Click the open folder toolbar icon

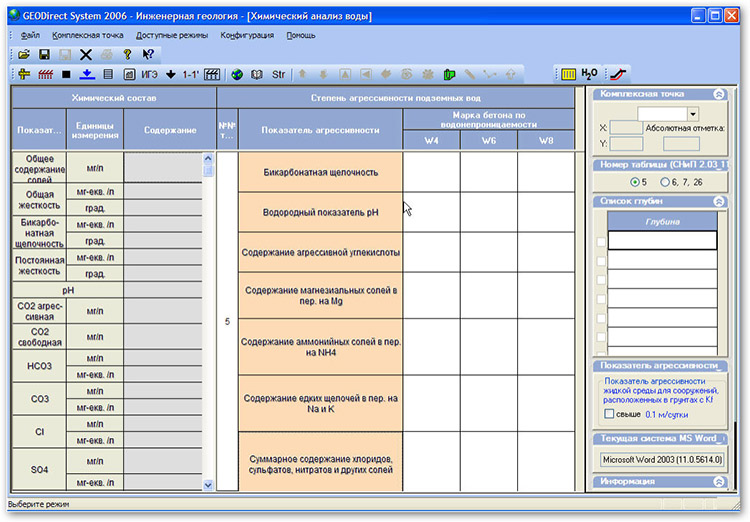coord(23,54)
